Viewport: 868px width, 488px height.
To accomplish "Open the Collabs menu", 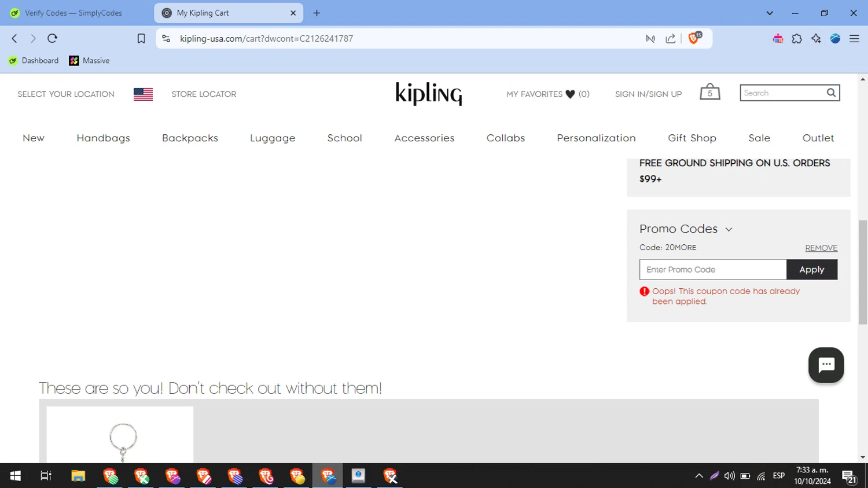I will point(506,138).
